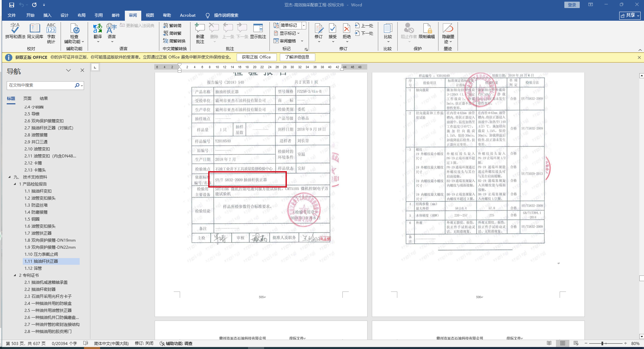Click the zoom out minus icon

point(586,343)
